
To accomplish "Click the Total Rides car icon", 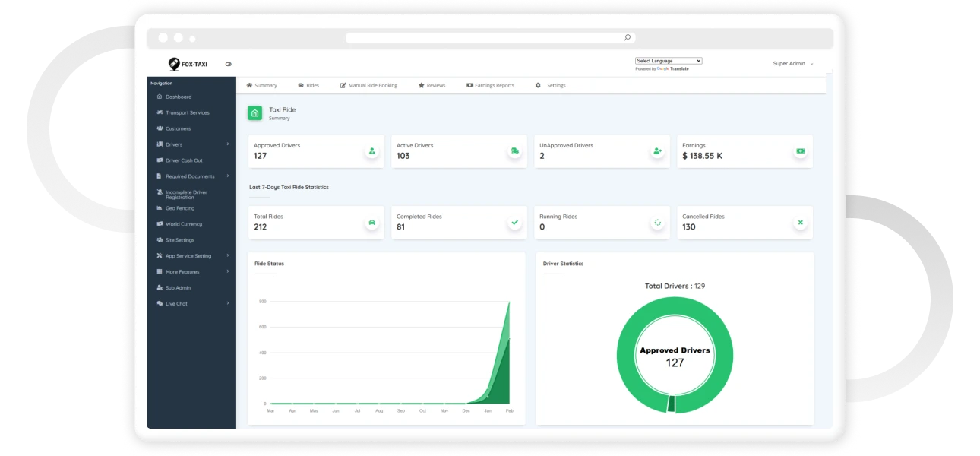I will [x=372, y=223].
